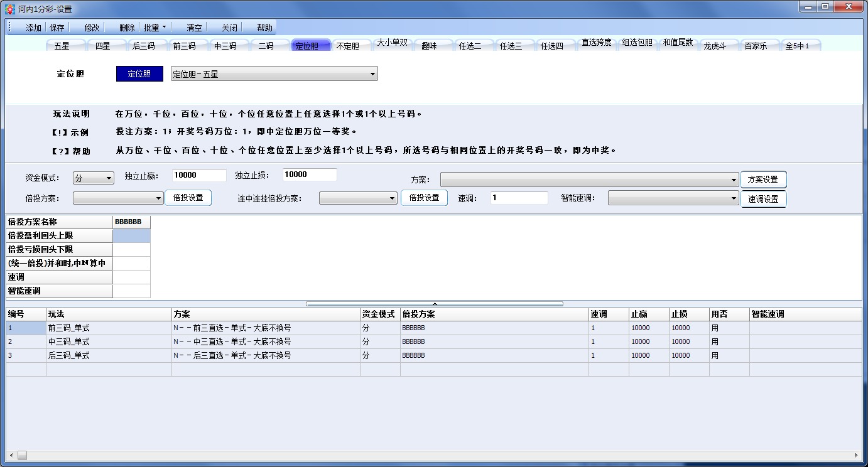This screenshot has height=467, width=868.
Task: Select the 龙虎斗 tab
Action: (715, 46)
